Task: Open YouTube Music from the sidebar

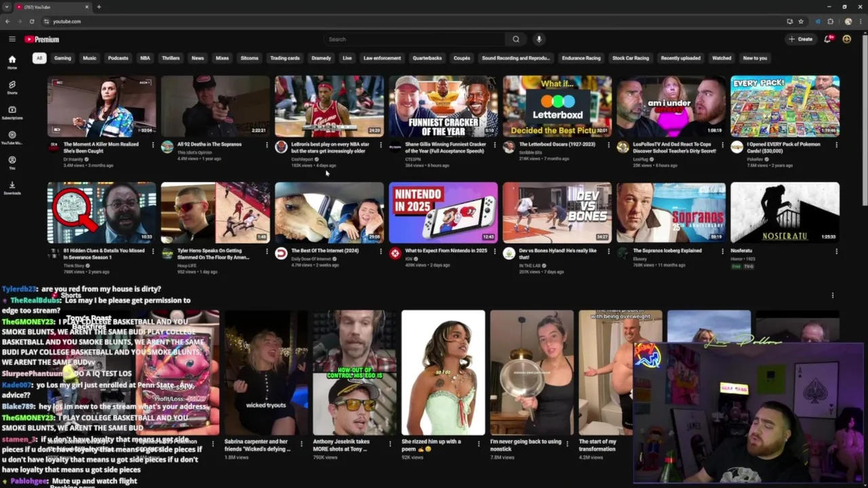Action: 12,138
